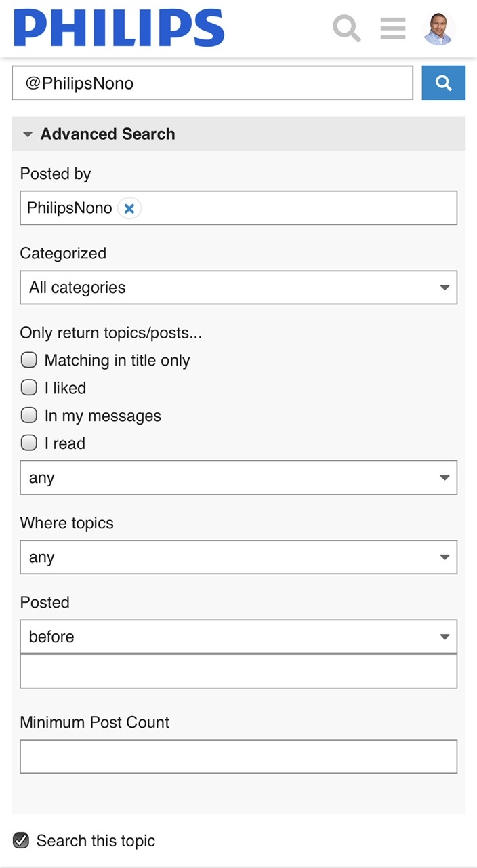Click the Posted by user field
Screen dimensions: 477x868
pyautogui.click(x=239, y=208)
